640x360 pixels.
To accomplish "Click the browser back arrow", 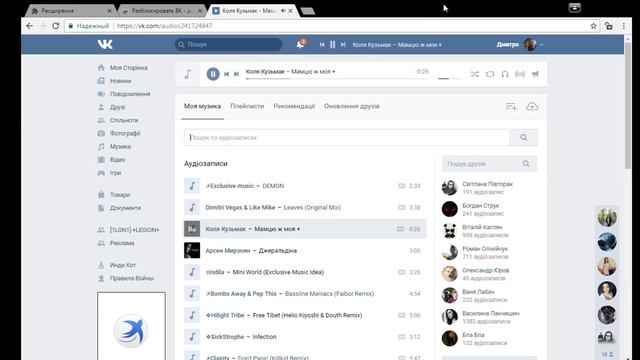I will pyautogui.click(x=29, y=26).
